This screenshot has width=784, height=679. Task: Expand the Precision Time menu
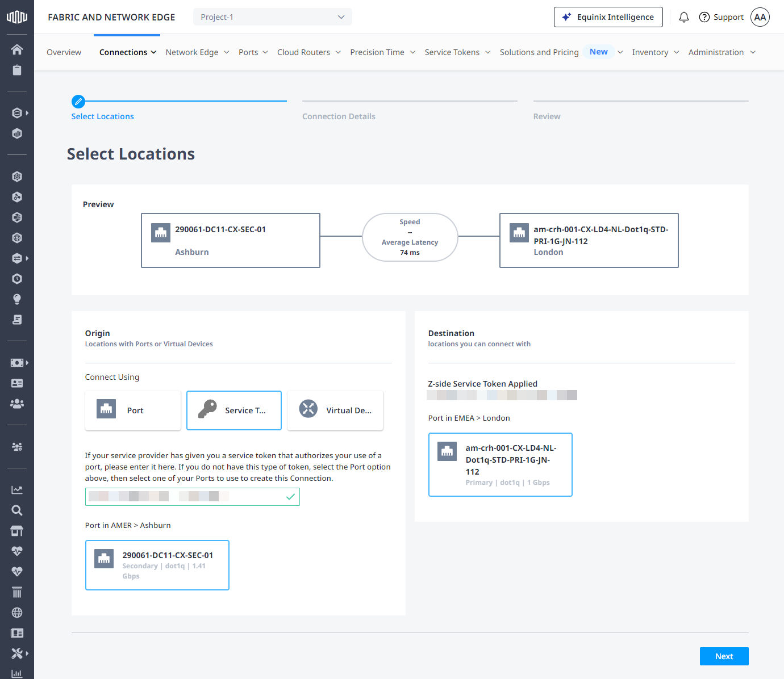[x=383, y=52]
